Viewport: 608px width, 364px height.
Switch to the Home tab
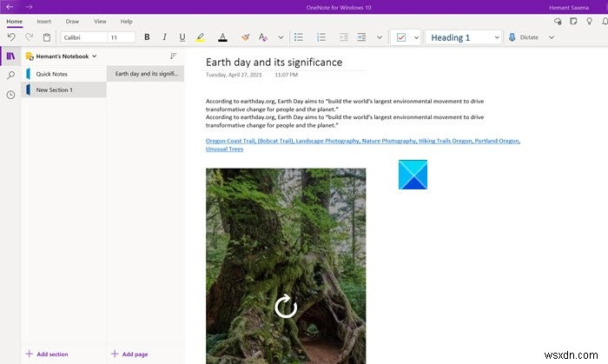coord(15,22)
